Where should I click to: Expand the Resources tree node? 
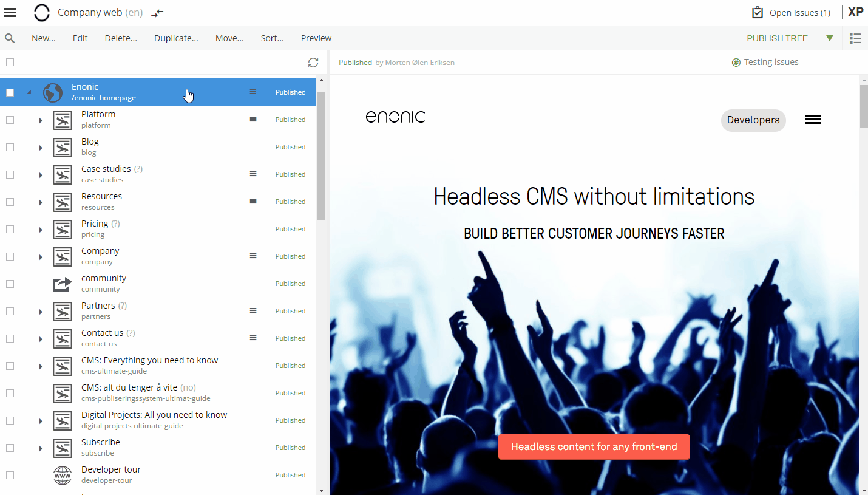tap(41, 202)
